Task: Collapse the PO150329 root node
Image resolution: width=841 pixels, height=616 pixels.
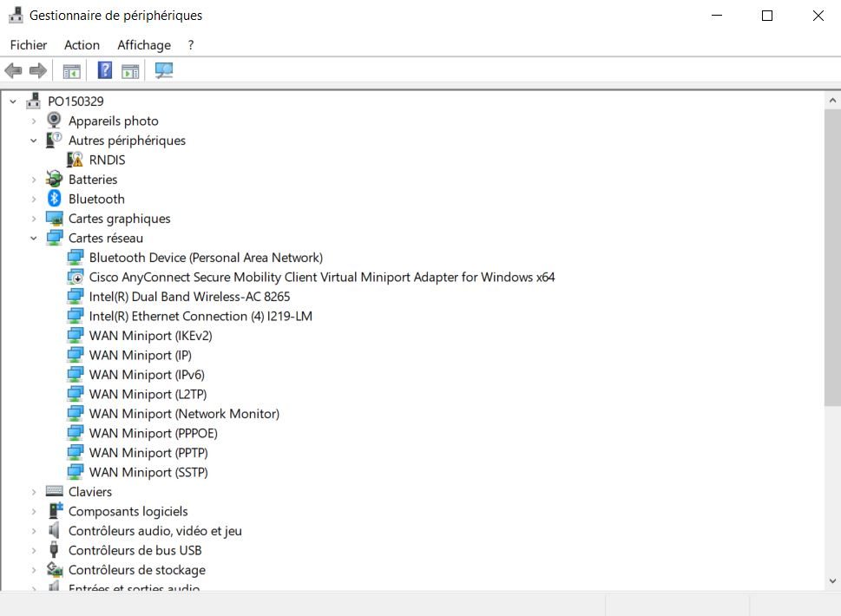Action: point(13,102)
